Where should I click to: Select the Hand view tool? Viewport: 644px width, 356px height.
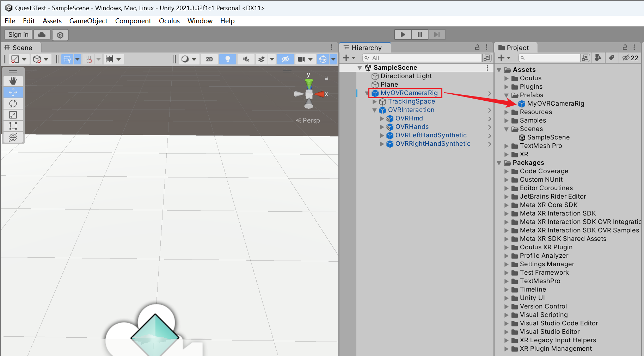tap(13, 81)
